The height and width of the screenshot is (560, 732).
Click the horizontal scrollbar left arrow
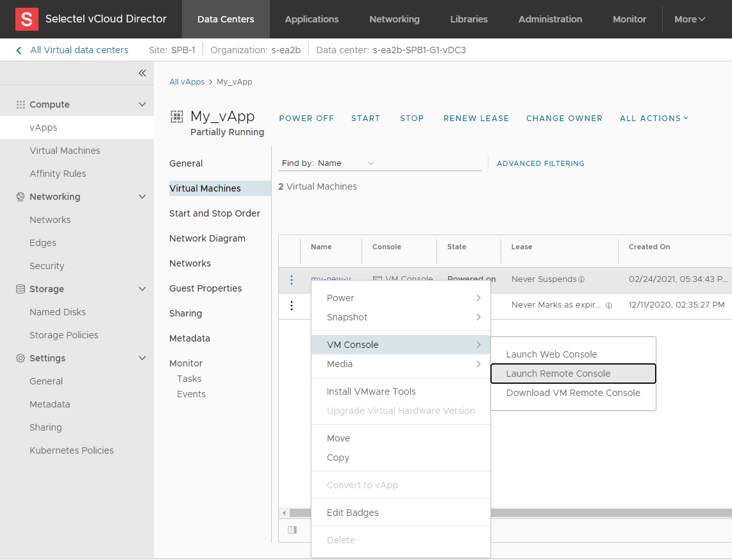coord(284,513)
